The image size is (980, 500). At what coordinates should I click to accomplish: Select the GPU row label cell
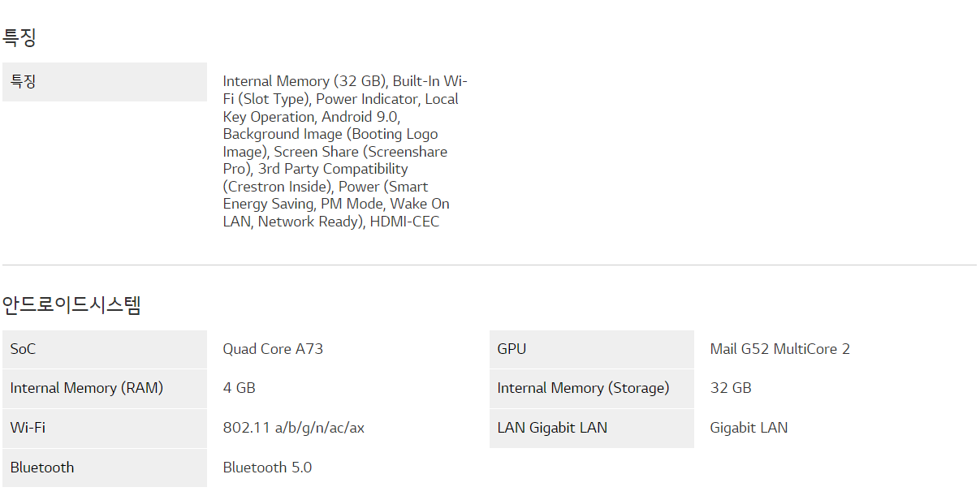click(591, 349)
